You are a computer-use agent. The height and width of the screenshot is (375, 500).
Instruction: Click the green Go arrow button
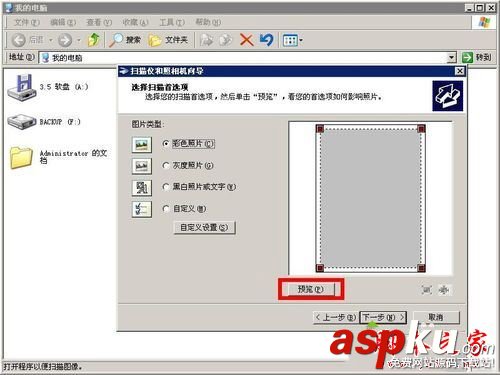point(467,57)
